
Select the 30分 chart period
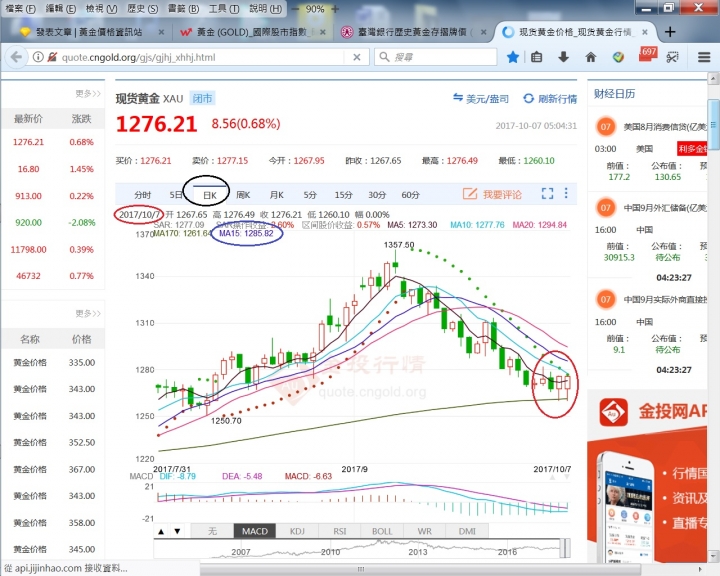377,195
